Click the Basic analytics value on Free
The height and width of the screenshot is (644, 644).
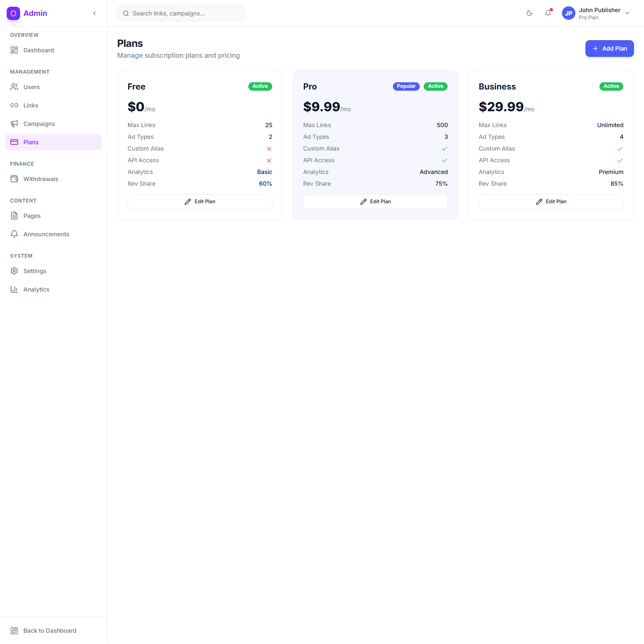(264, 172)
